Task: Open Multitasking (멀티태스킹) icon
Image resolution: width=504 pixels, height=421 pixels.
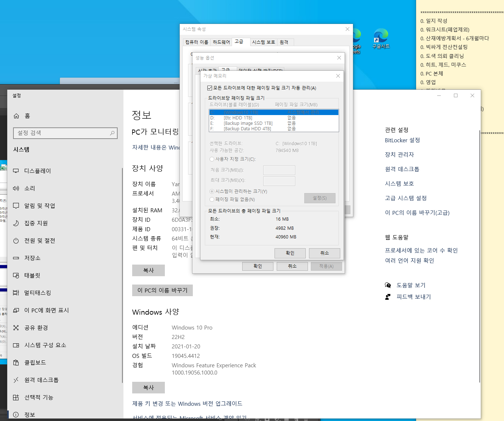Action: tap(16, 293)
